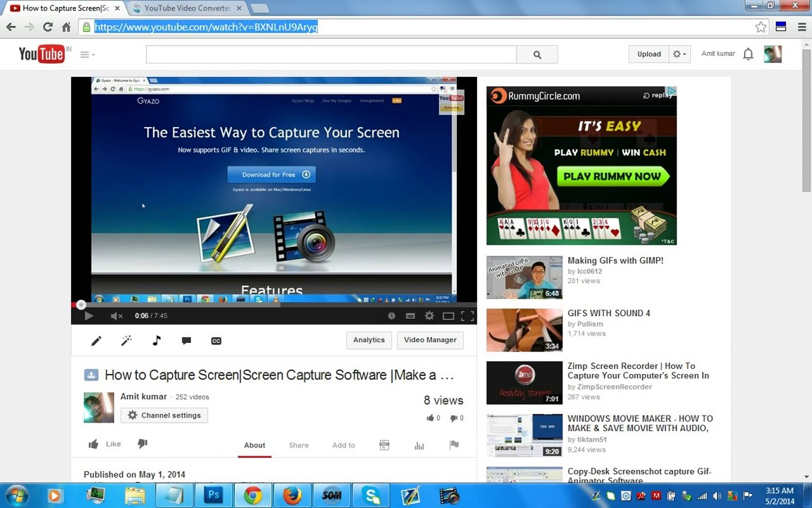Open Making GIFs with GIMP! video

point(615,261)
